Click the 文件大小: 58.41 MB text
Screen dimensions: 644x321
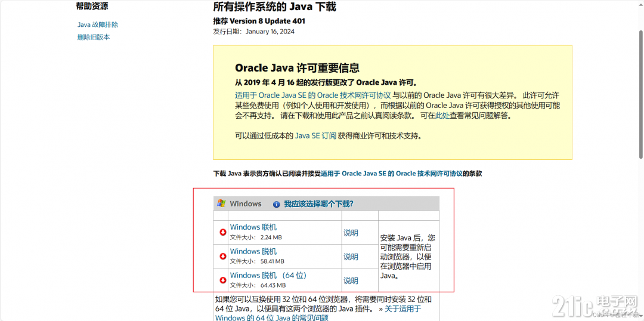[x=257, y=261]
